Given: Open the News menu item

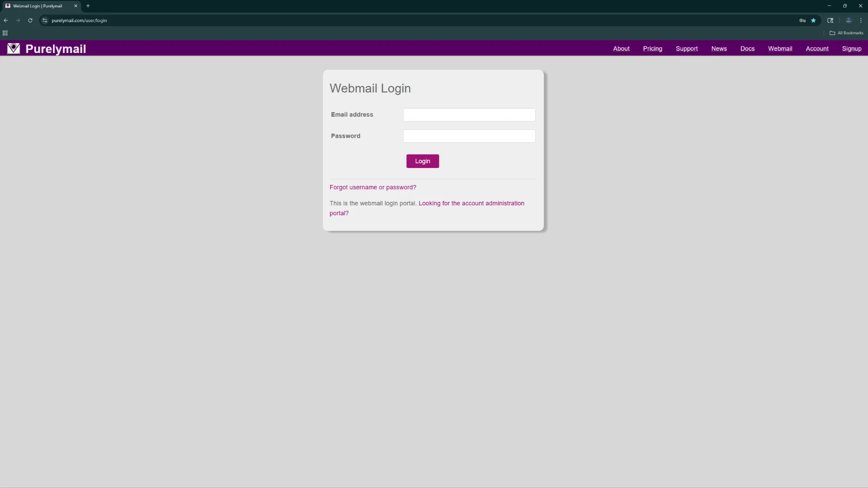Looking at the screenshot, I should (719, 49).
